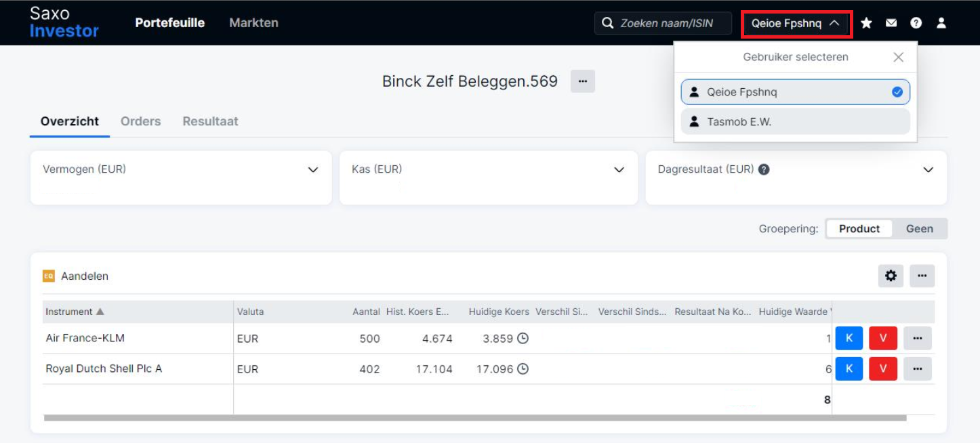The height and width of the screenshot is (443, 980).
Task: Collapse the Qeioe Fpshnq user dropdown
Action: click(796, 23)
